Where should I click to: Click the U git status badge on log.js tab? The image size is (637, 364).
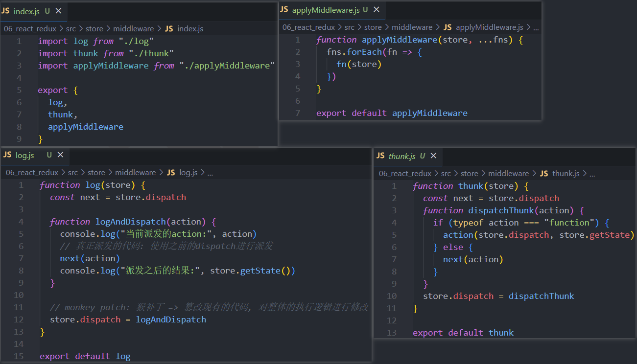(49, 155)
